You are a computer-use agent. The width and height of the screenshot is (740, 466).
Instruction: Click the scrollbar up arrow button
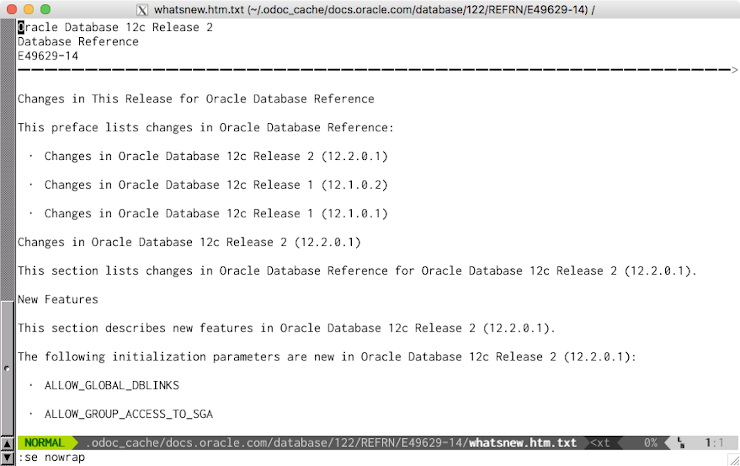pos(7,444)
